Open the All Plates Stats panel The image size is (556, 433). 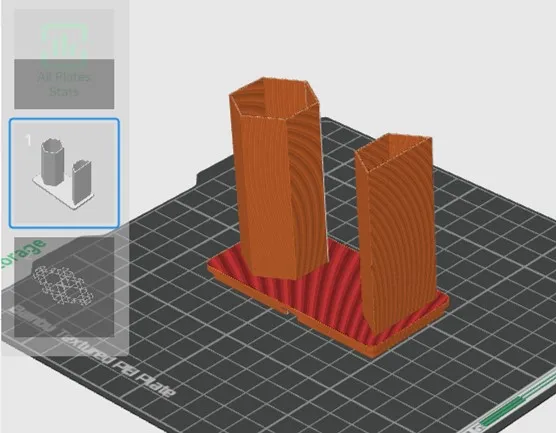[x=64, y=59]
